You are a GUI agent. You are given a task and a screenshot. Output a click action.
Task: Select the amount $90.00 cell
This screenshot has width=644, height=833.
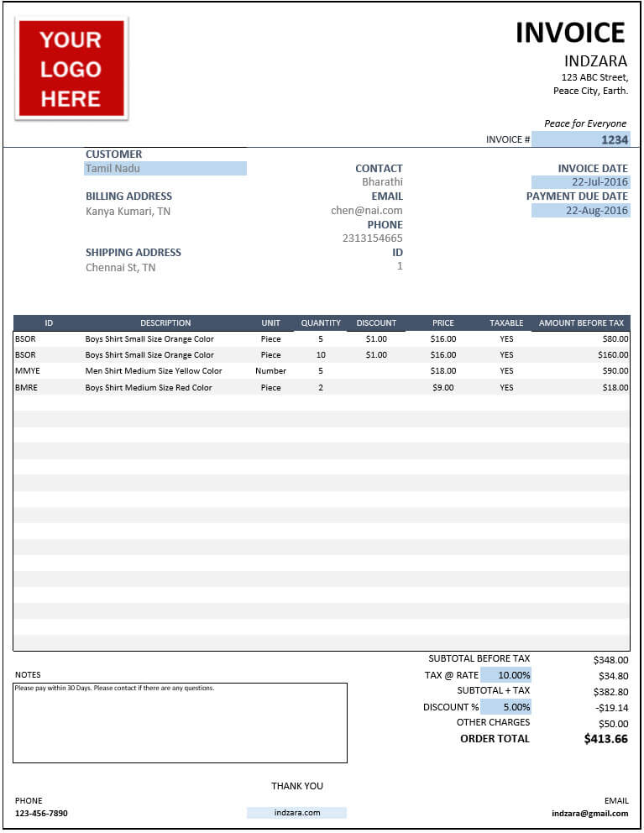(615, 371)
